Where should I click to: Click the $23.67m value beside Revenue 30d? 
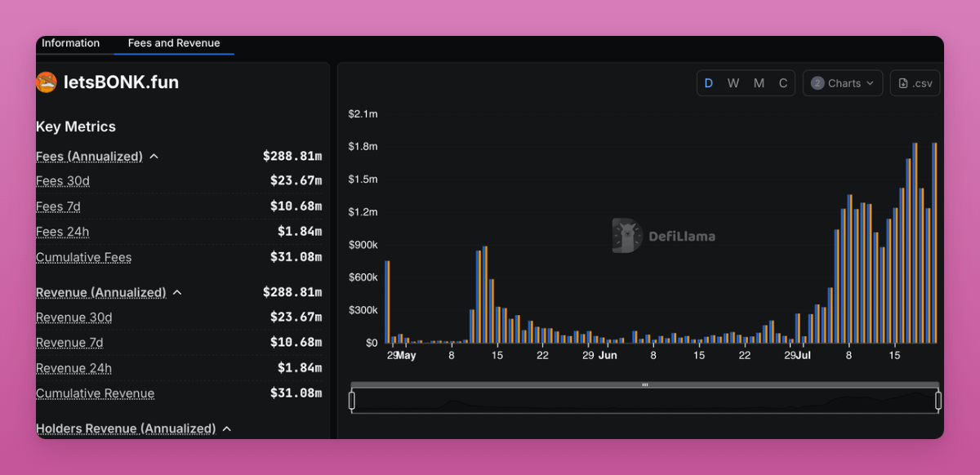[296, 317]
